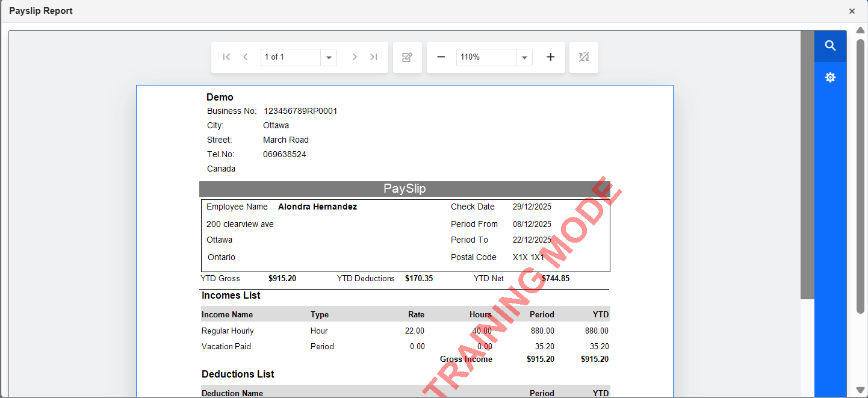This screenshot has width=868, height=398.
Task: Click the Period From value '08/12/2025'
Action: click(x=532, y=224)
